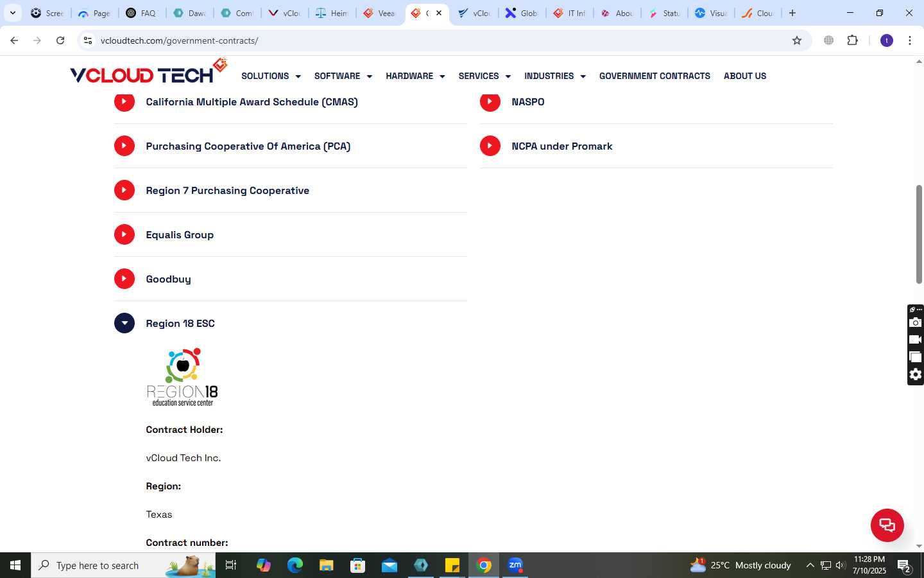Click the address bar URL

(x=180, y=40)
